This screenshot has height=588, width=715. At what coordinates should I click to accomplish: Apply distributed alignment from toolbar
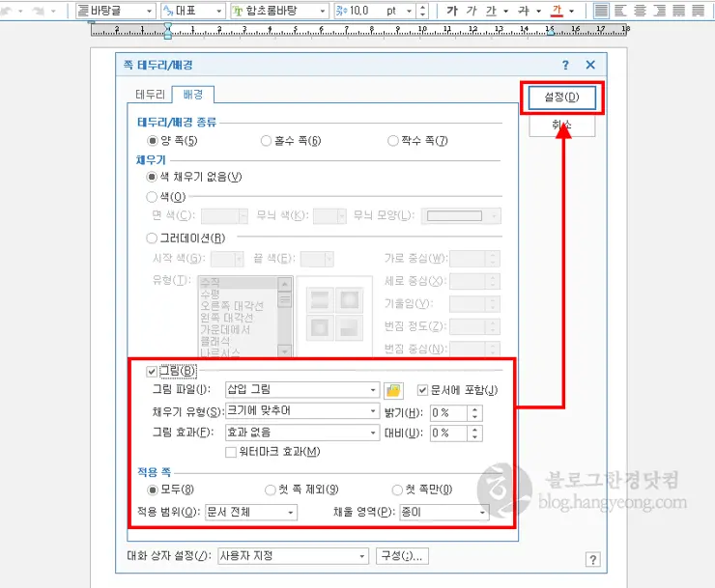click(679, 11)
